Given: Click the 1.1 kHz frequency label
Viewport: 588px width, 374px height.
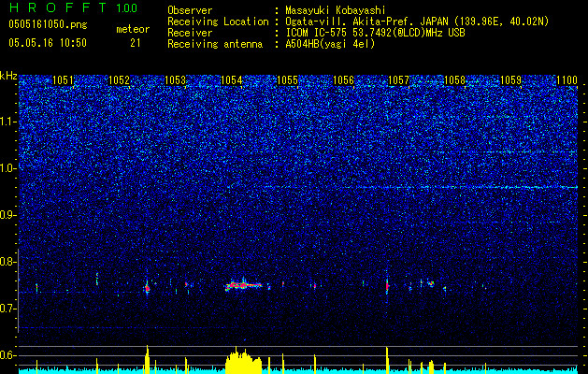Looking at the screenshot, I should pos(8,122).
